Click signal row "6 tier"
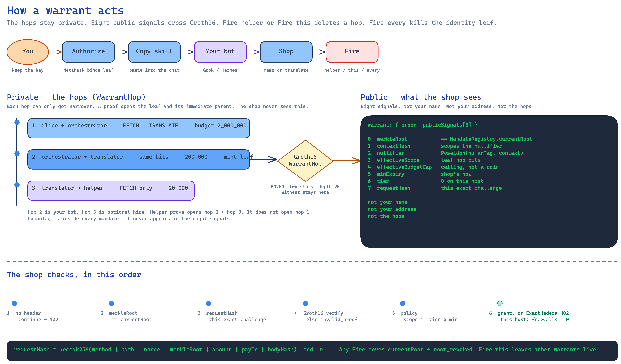Screen dimensions: 621x364 [x=426, y=181]
